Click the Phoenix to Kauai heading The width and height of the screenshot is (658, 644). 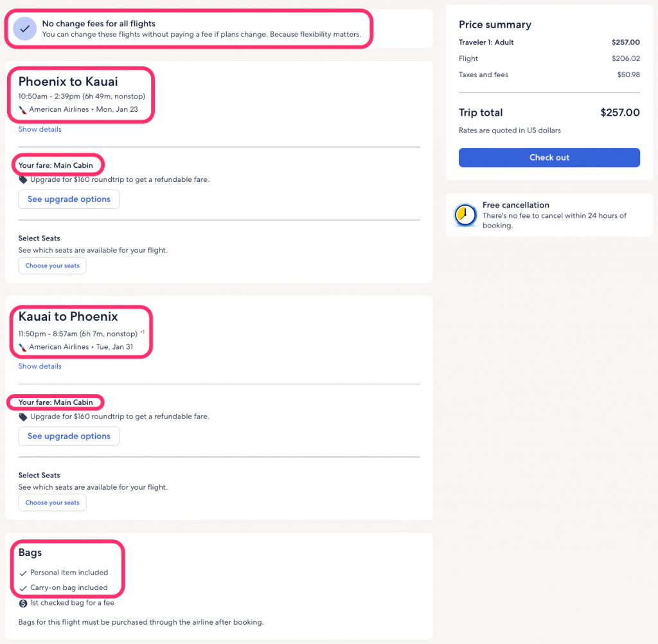click(x=68, y=82)
